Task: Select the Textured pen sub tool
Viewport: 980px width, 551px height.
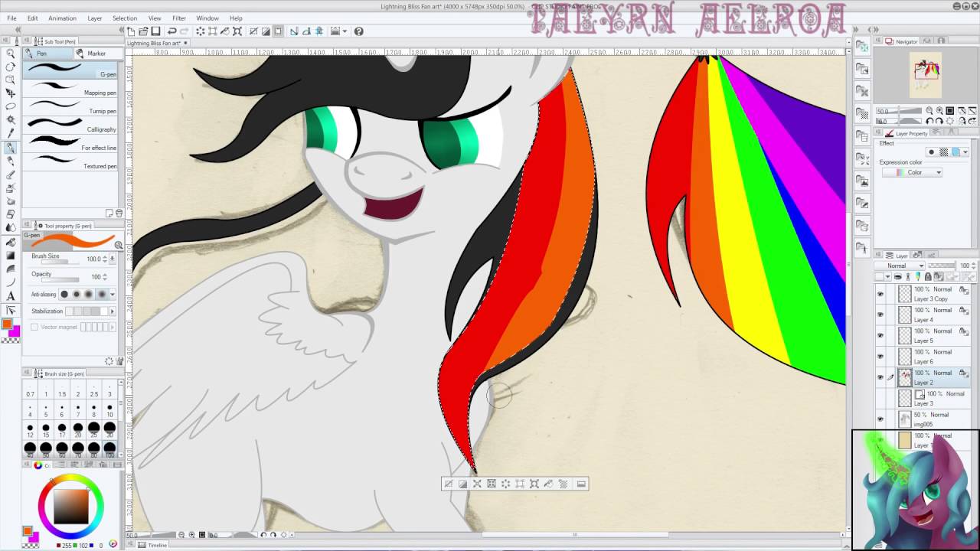Action: click(x=71, y=161)
